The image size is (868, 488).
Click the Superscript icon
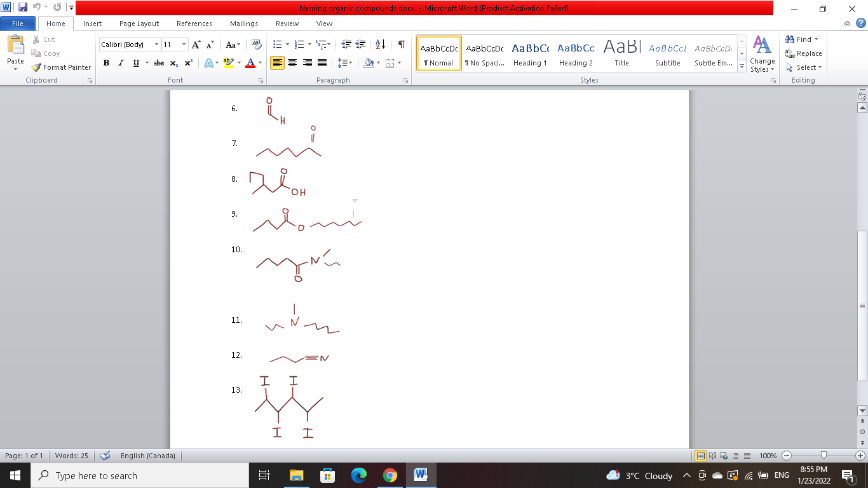188,63
